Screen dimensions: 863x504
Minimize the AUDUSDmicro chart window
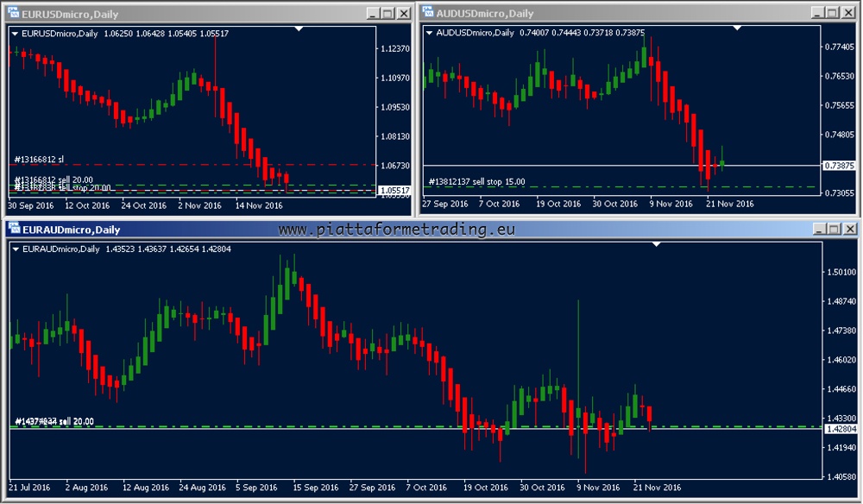[x=815, y=13]
